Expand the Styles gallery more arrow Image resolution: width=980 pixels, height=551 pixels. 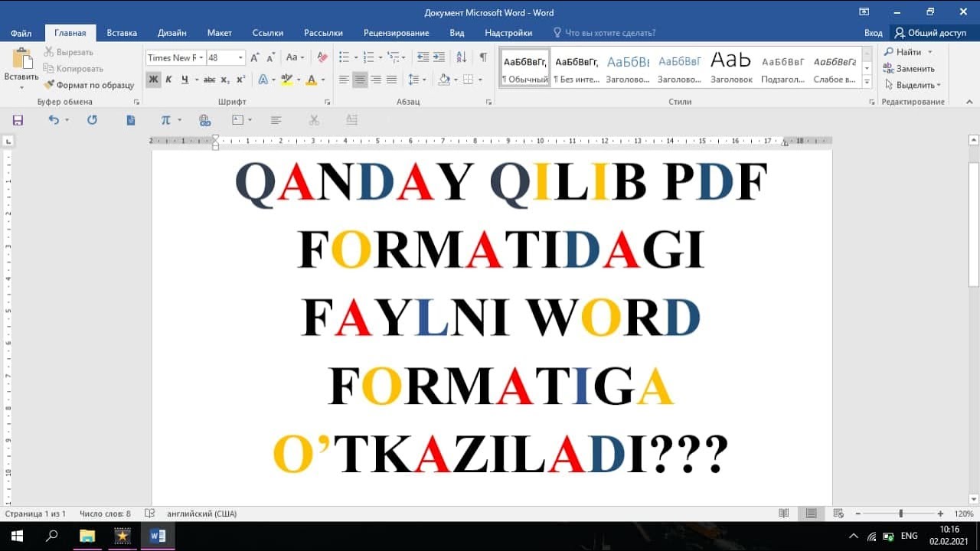[x=867, y=81]
